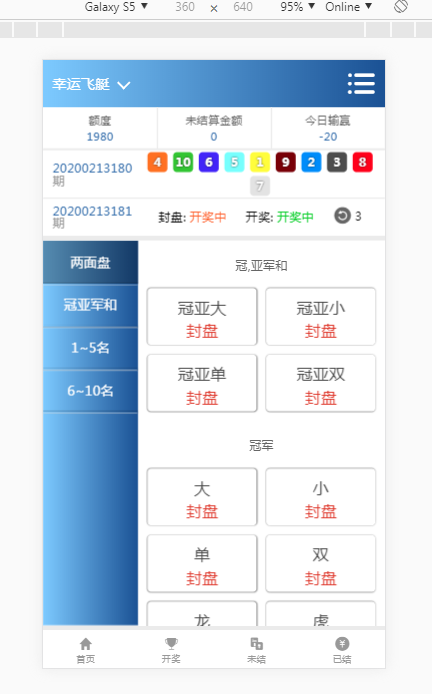The height and width of the screenshot is (694, 432).
Task: Click the orange number 4 ball
Action: 157,162
